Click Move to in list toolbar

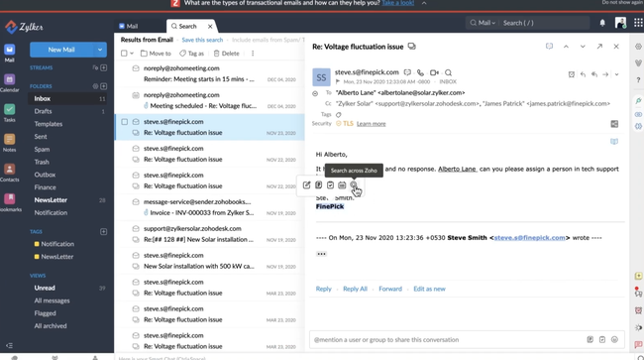click(156, 54)
